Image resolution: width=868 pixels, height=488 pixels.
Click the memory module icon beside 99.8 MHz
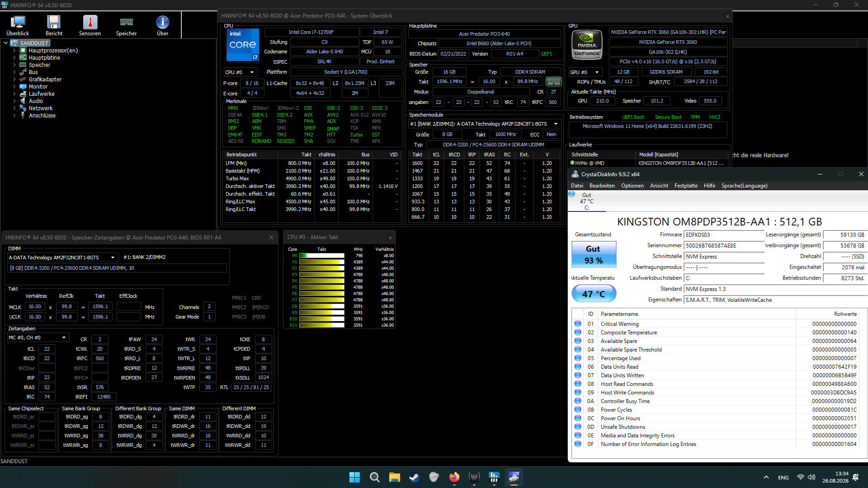coord(553,82)
